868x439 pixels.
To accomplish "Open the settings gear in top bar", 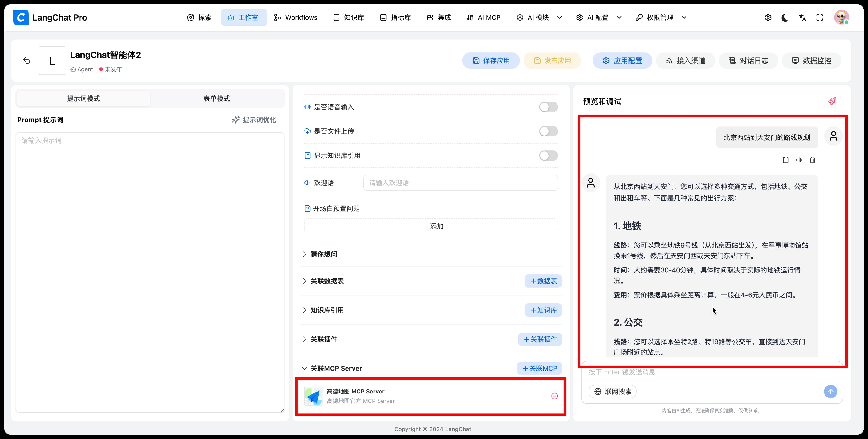I will 768,17.
